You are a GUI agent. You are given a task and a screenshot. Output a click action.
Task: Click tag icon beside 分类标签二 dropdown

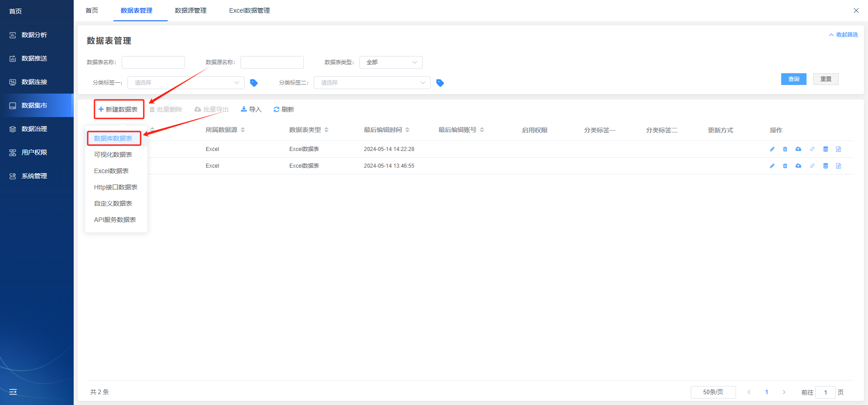pyautogui.click(x=440, y=83)
